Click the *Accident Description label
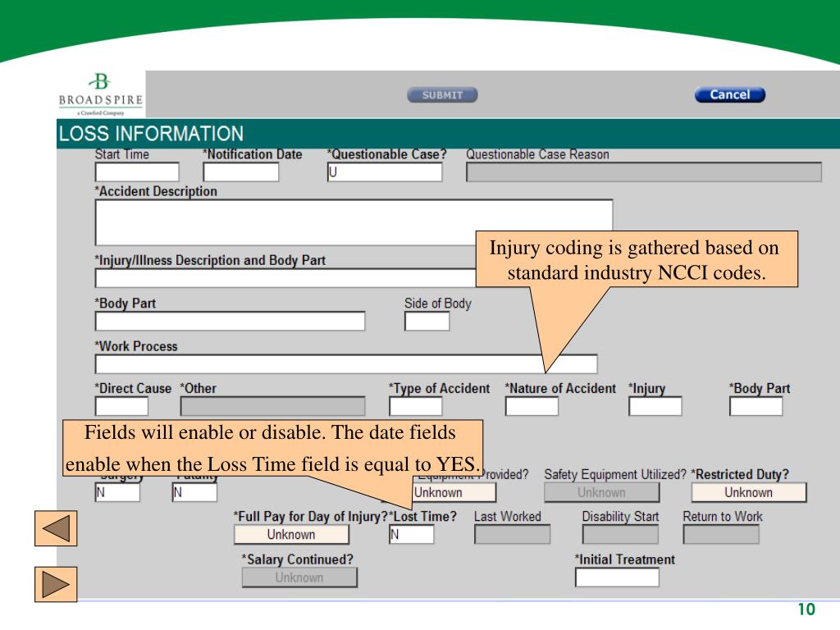Image resolution: width=840 pixels, height=630 pixels. pyautogui.click(x=156, y=191)
